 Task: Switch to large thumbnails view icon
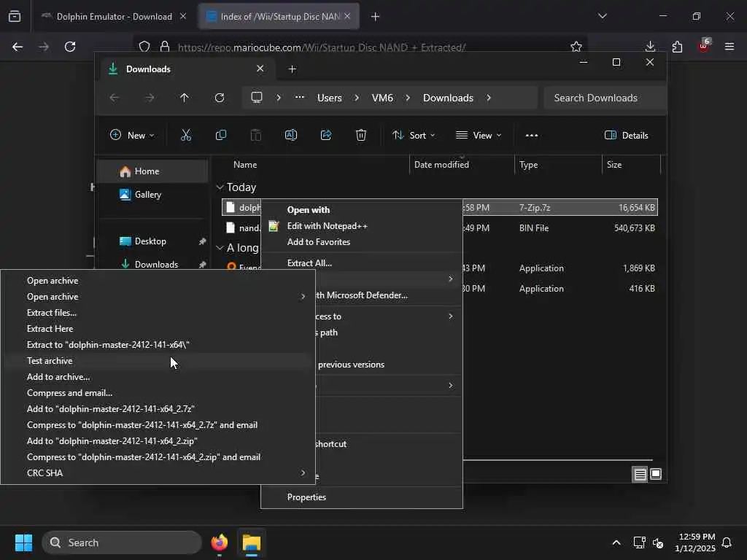(656, 474)
